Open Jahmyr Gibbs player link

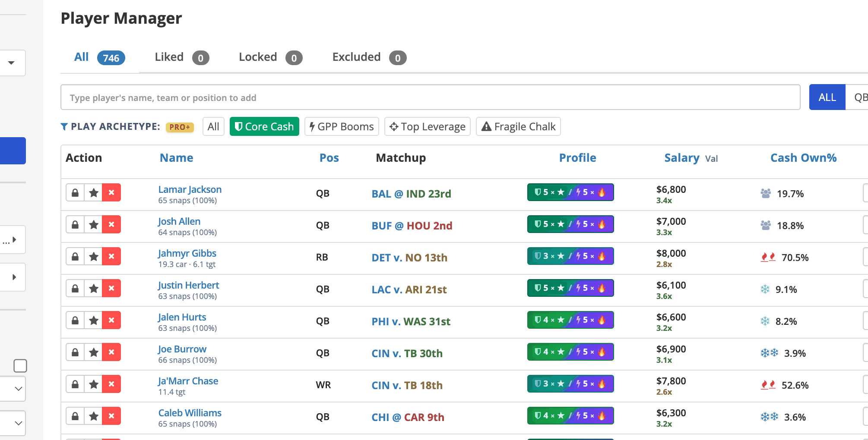pos(187,253)
